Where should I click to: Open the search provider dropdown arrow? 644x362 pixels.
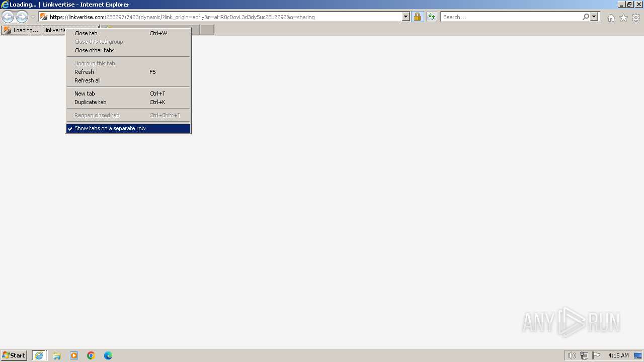(x=594, y=17)
